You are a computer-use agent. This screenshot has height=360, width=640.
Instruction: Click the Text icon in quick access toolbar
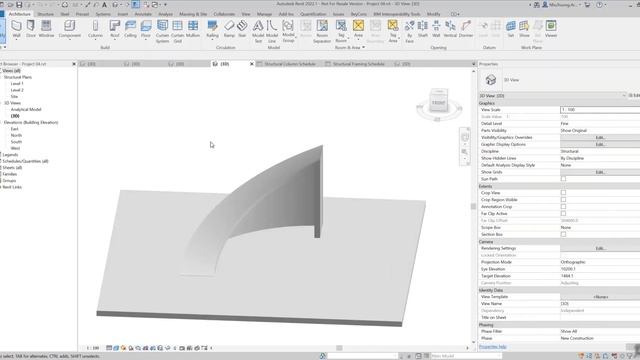click(x=104, y=5)
